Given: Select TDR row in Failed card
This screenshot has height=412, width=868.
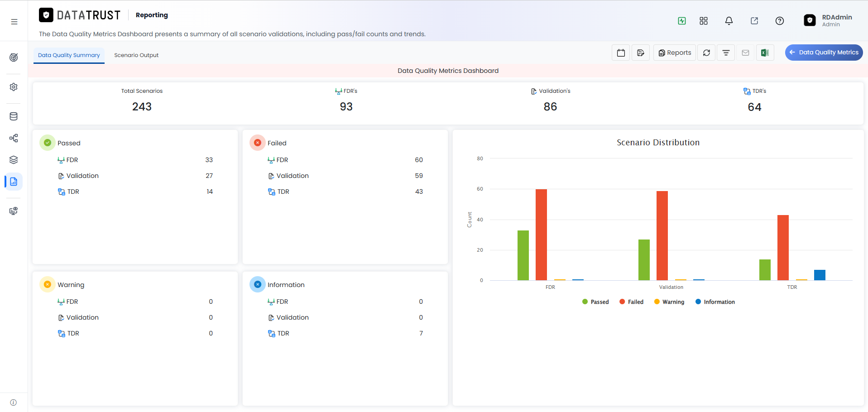Looking at the screenshot, I should [345, 192].
